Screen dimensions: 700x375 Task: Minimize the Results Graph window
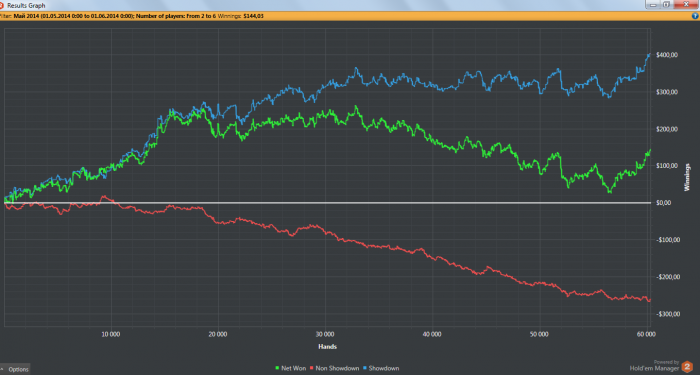pyautogui.click(x=654, y=4)
